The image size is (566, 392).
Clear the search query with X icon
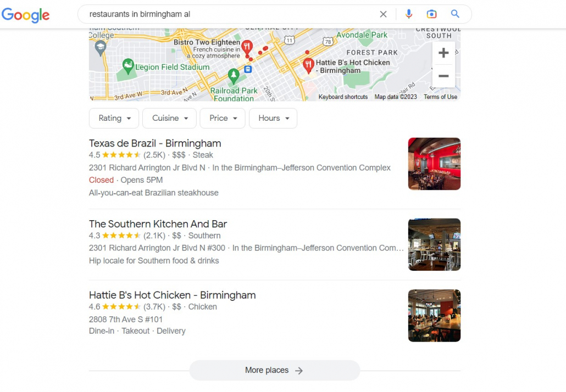pos(383,14)
